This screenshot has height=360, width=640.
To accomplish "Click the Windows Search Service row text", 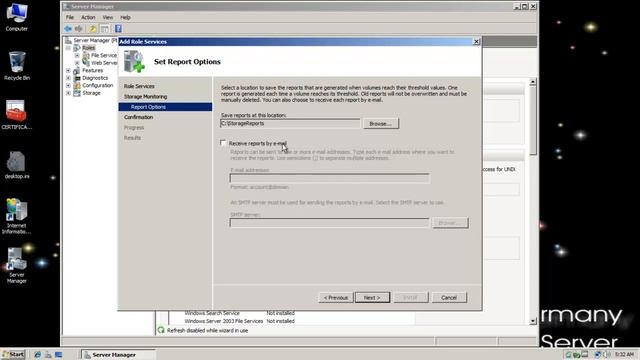I will 212,313.
